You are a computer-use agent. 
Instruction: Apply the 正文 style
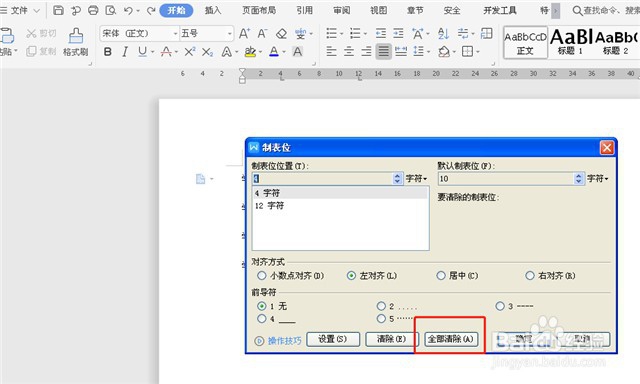[x=525, y=42]
